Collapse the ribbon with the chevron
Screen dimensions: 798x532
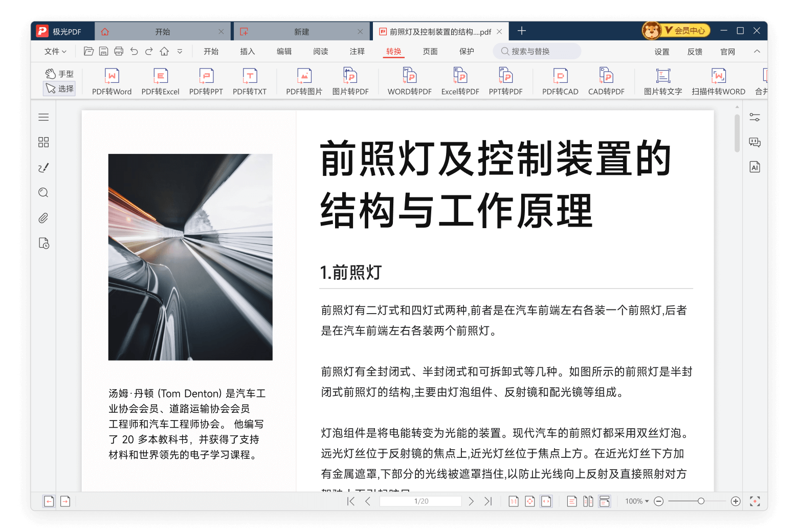(x=757, y=51)
